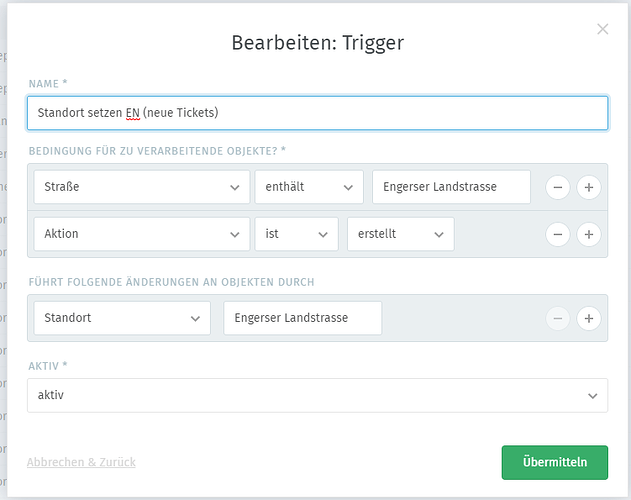The image size is (631, 500).
Task: Click minus button in Standort change row
Action: [558, 318]
